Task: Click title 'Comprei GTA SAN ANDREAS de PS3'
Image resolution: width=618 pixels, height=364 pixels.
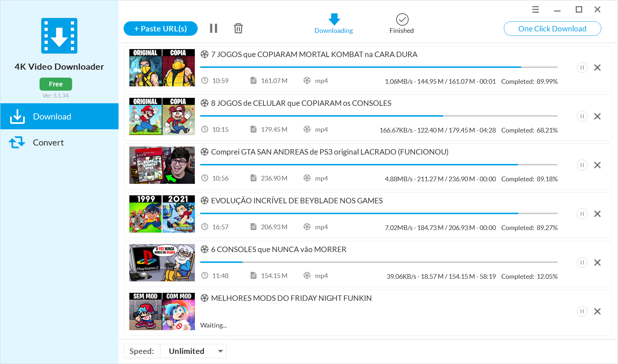Action: point(330,152)
